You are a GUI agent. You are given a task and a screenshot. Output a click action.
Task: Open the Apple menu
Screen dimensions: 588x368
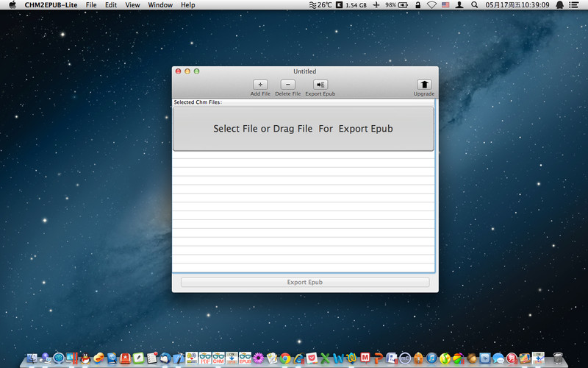click(12, 5)
